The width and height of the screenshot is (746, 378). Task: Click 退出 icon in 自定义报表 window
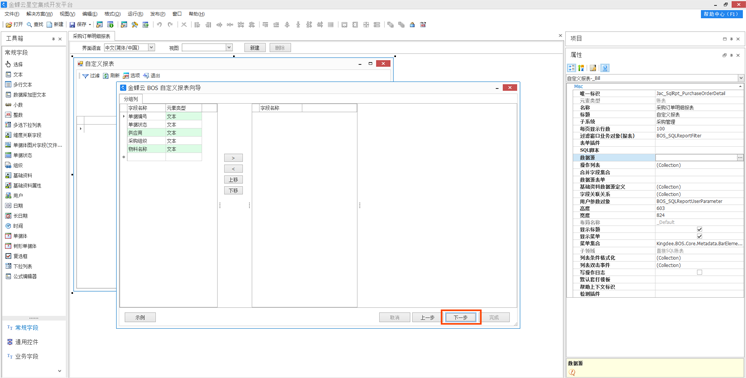click(146, 76)
